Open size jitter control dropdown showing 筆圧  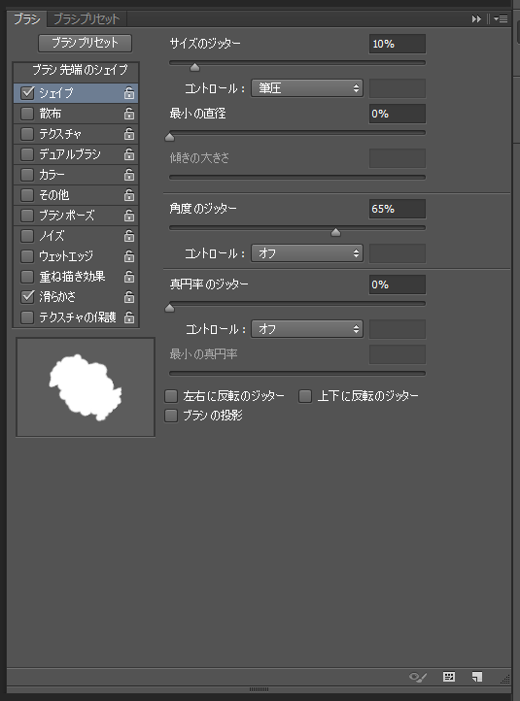[307, 88]
